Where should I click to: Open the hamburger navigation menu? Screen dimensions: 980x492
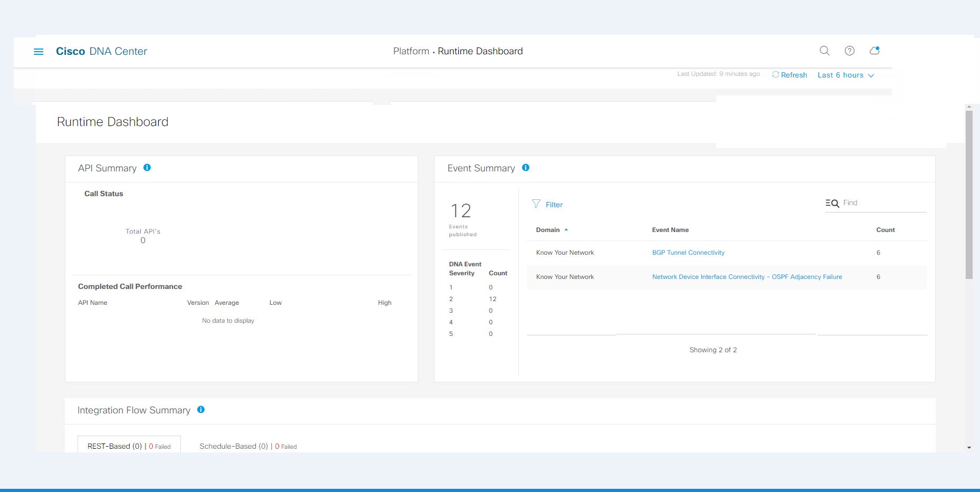(39, 52)
